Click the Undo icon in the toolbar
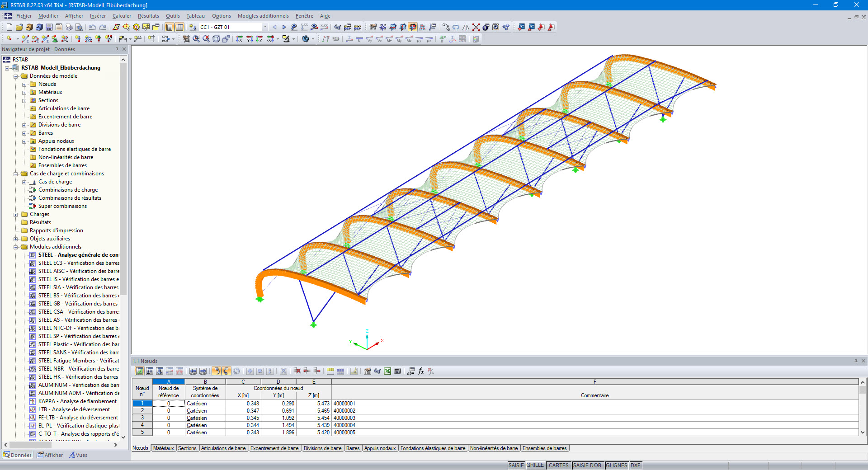The image size is (868, 470). [92, 27]
